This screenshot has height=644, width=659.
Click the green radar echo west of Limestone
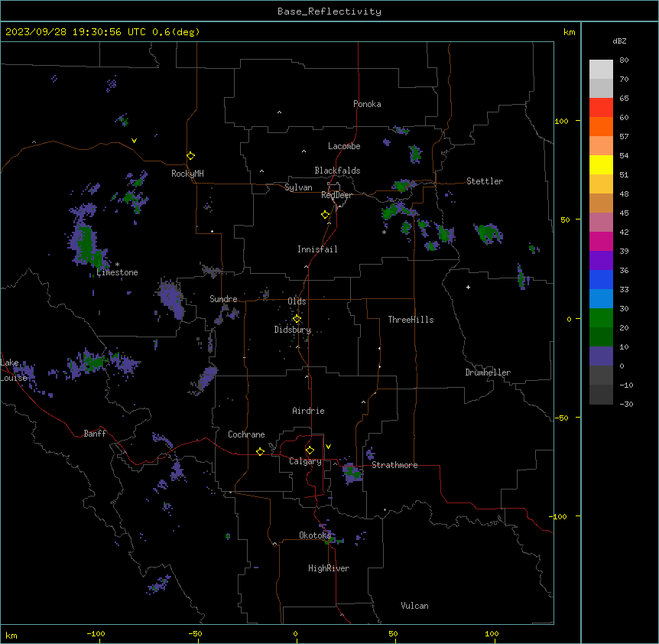coord(87,246)
